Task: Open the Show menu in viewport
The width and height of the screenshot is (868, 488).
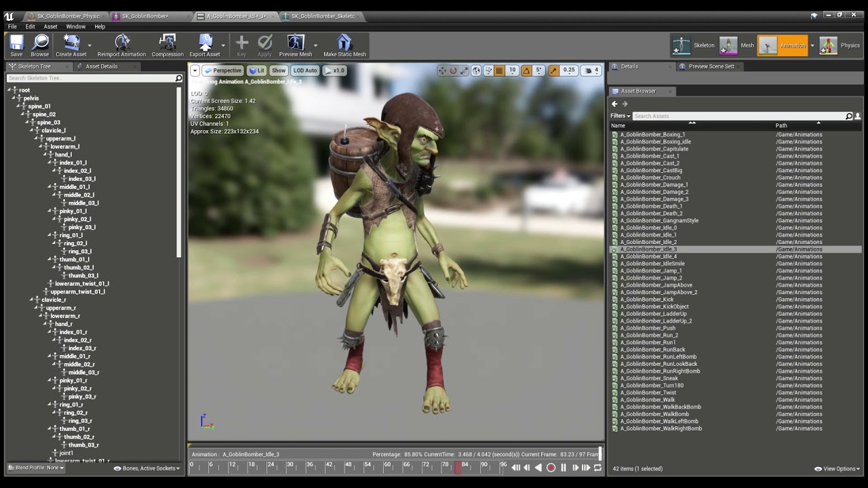Action: [279, 70]
